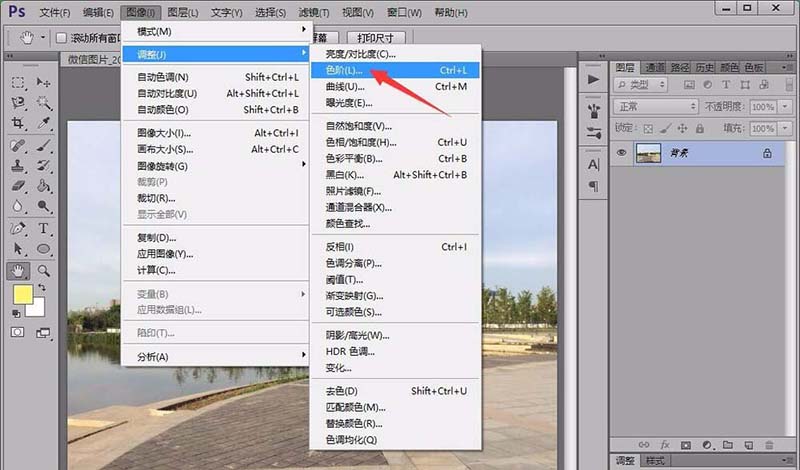Check the 滚动所有窗口 checkbox
The width and height of the screenshot is (800, 470).
click(61, 38)
